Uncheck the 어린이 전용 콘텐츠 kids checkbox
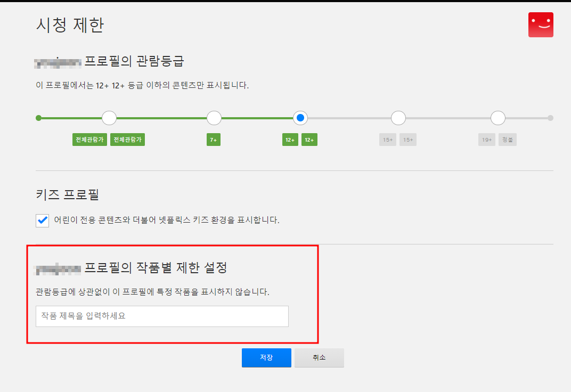The image size is (571, 392). (x=42, y=220)
